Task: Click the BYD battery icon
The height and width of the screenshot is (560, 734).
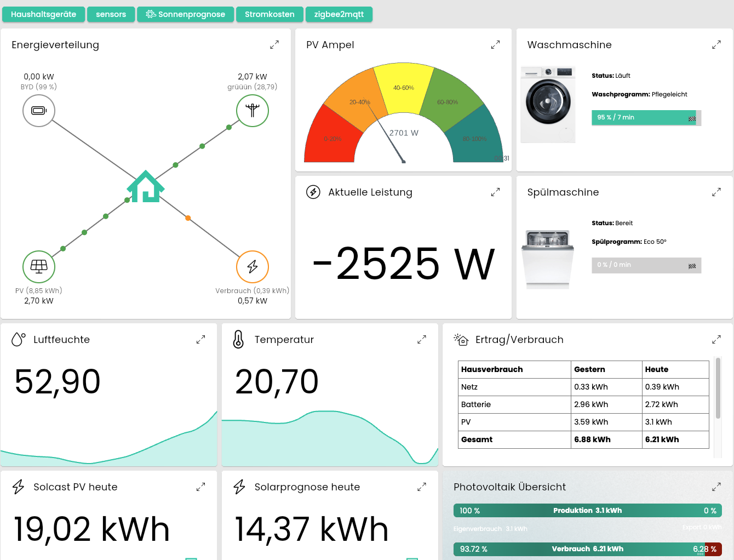Action: click(x=39, y=111)
